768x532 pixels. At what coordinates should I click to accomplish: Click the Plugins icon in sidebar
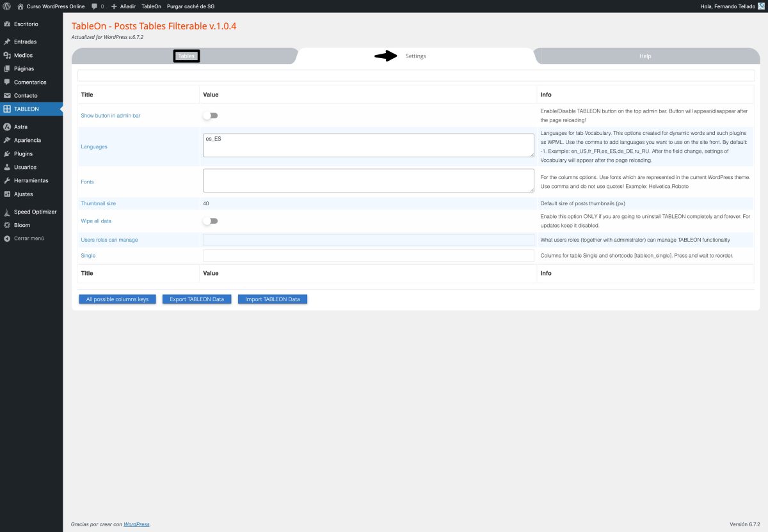pos(7,153)
